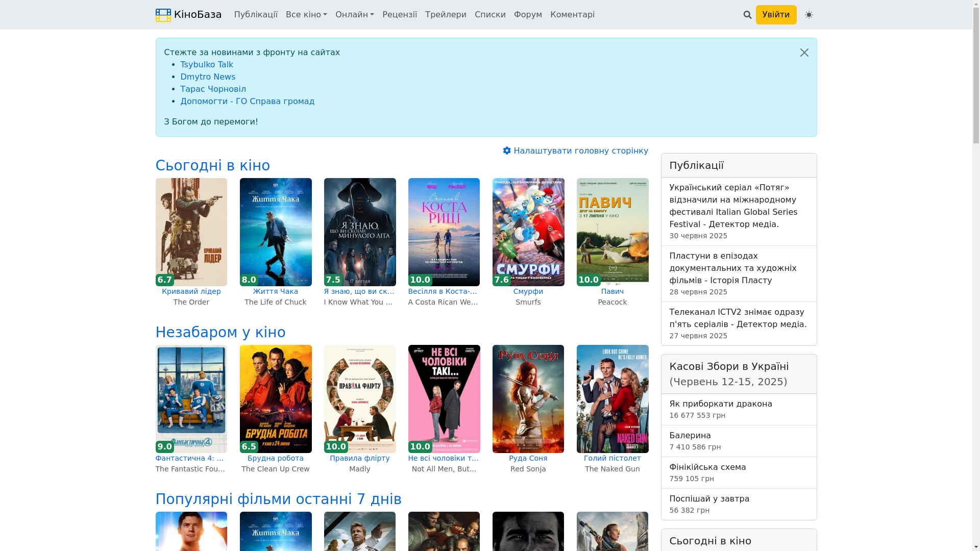Image resolution: width=980 pixels, height=551 pixels.
Task: Open the Брудна робота poster
Action: pos(276,399)
